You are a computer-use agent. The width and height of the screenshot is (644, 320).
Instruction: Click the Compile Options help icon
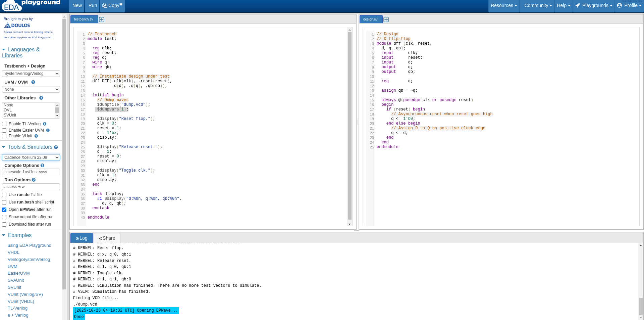point(43,166)
